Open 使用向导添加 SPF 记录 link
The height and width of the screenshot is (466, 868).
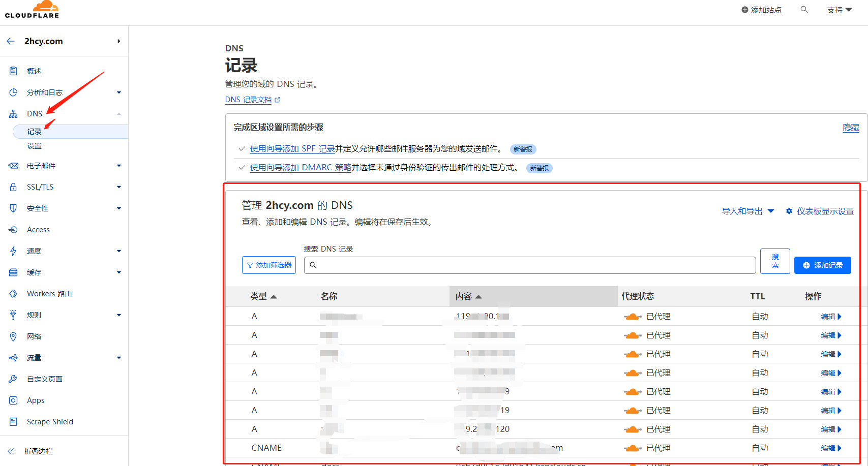coord(292,149)
